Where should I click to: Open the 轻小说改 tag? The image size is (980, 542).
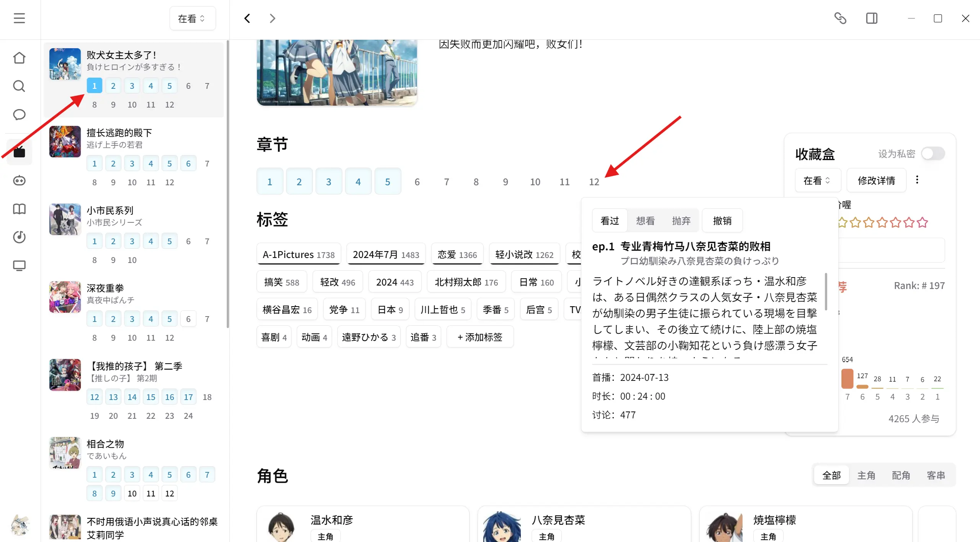click(x=524, y=254)
